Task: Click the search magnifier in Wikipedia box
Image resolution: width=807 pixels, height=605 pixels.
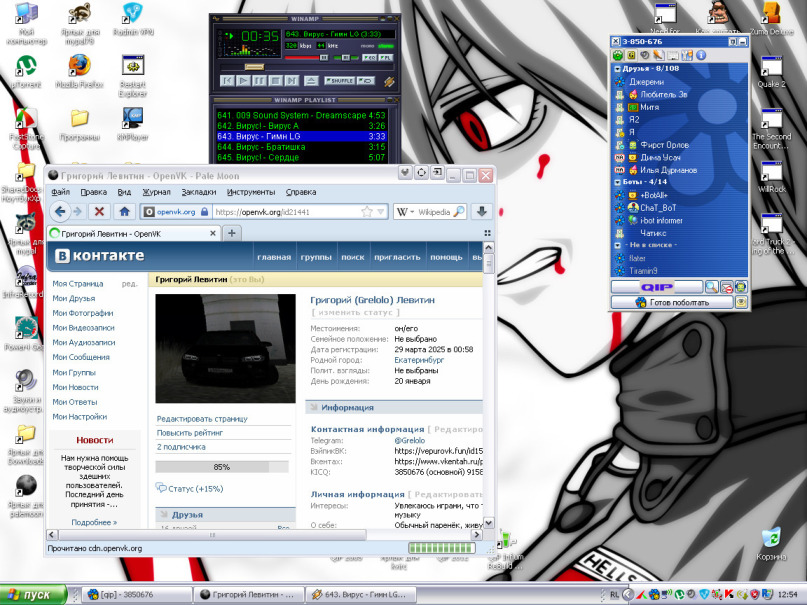Action: pos(459,211)
